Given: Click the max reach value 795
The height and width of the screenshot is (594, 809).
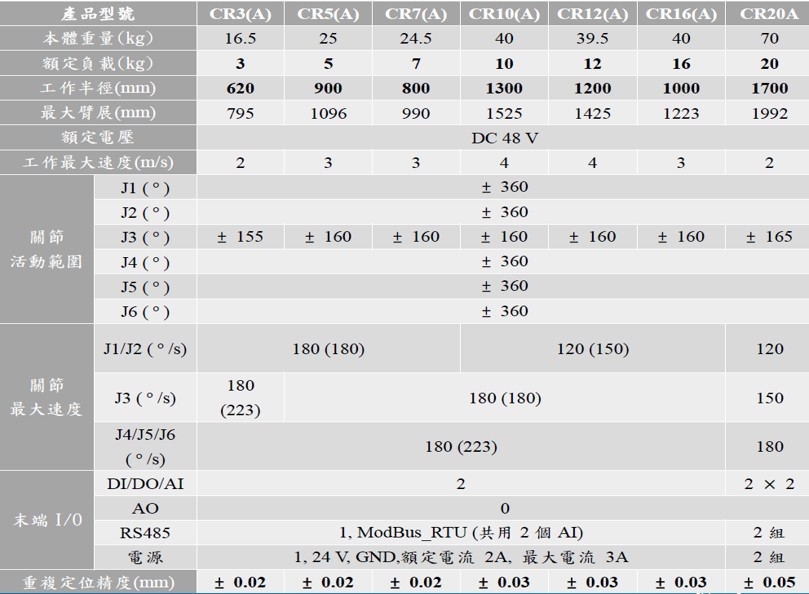Looking at the screenshot, I should click(240, 113).
